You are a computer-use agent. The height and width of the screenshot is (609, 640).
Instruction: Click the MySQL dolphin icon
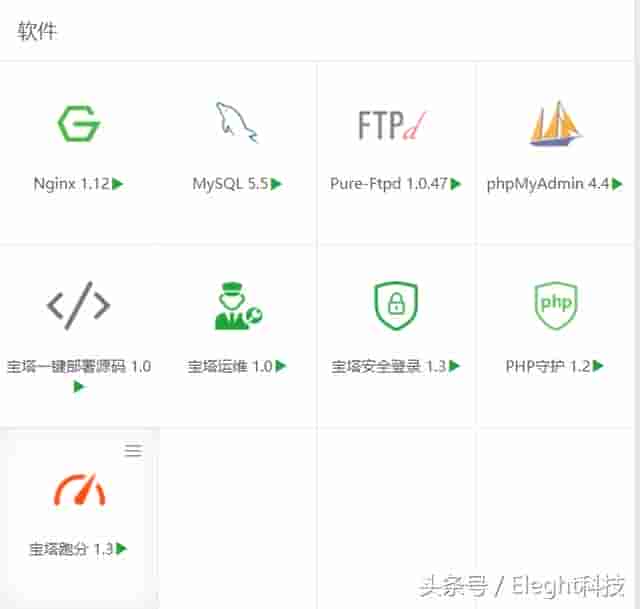[237, 122]
